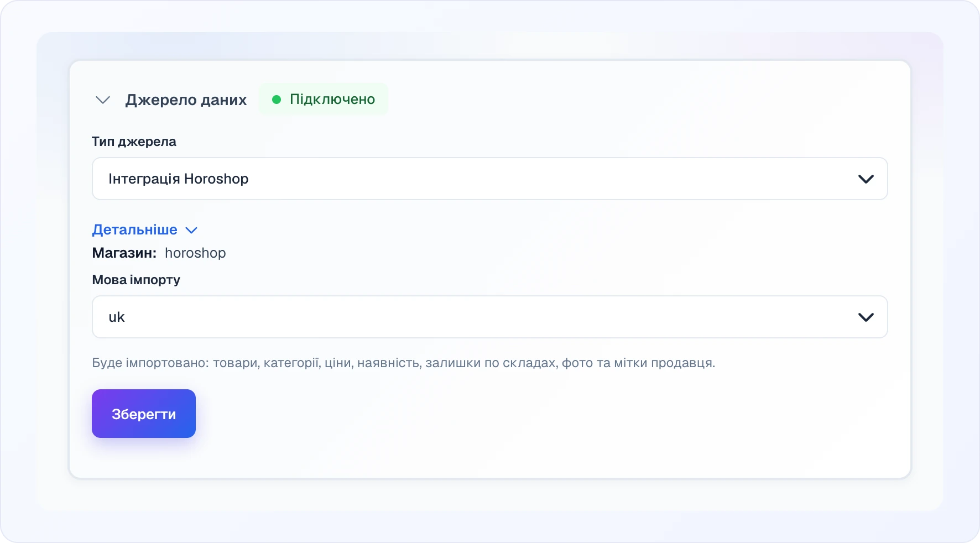This screenshot has height=543, width=980.
Task: Click the Магазин: label
Action: pos(124,253)
